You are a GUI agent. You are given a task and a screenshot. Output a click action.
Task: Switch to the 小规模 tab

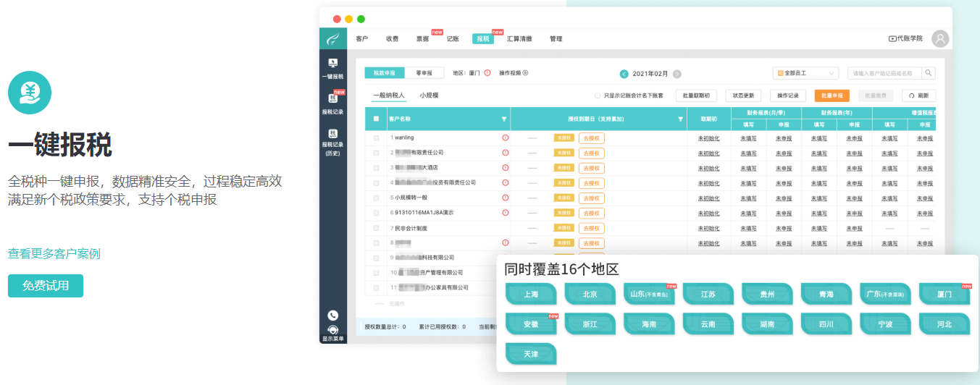pyautogui.click(x=429, y=95)
